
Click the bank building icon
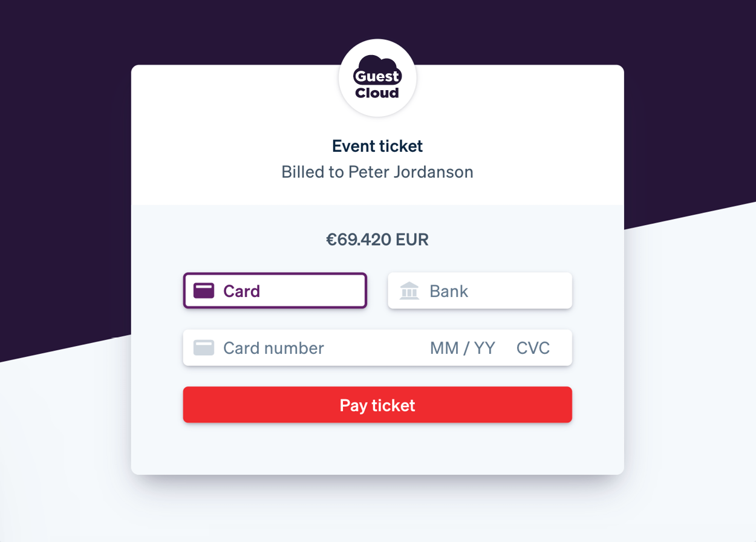coord(409,291)
